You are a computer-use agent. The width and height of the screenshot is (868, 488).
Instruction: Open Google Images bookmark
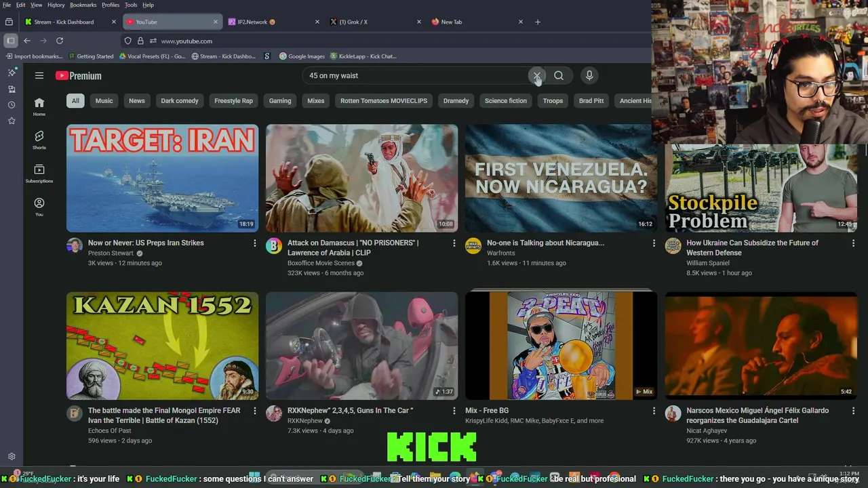pos(302,56)
